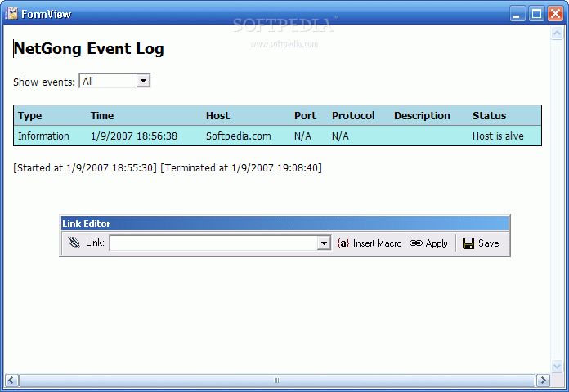The width and height of the screenshot is (569, 392).
Task: Click the Save floppy disk icon
Action: coord(468,243)
